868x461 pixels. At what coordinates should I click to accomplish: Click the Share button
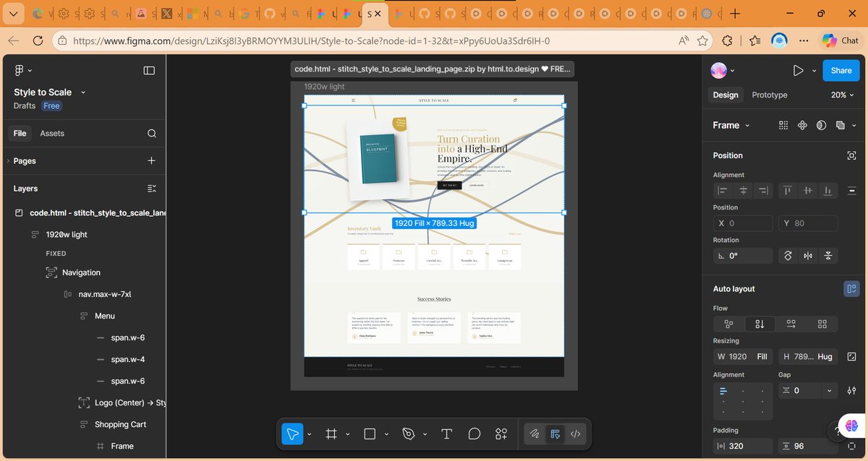click(841, 70)
